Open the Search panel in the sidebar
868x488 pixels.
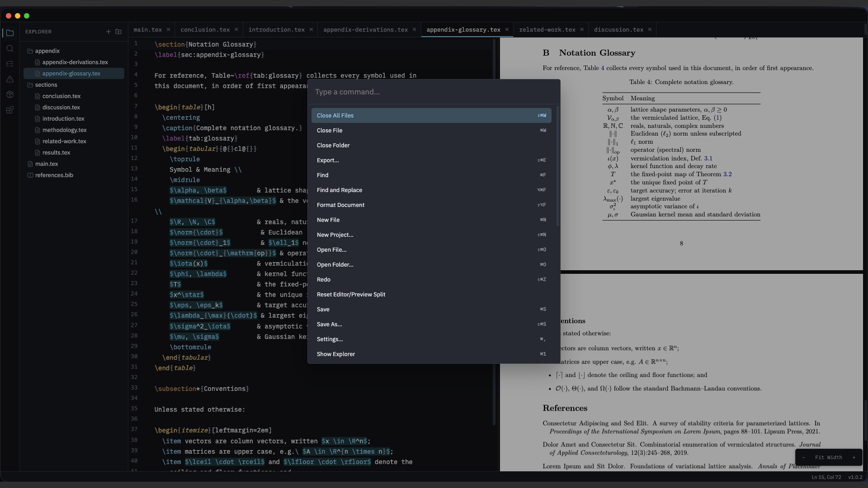click(x=10, y=48)
